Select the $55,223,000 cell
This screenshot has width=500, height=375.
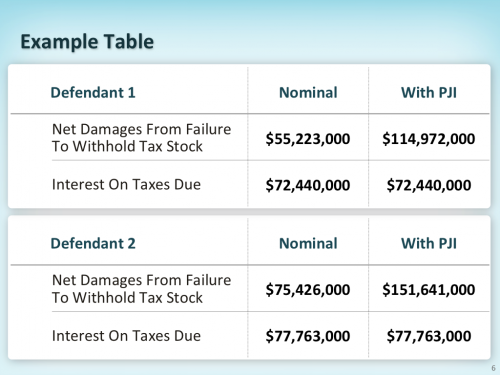point(308,139)
